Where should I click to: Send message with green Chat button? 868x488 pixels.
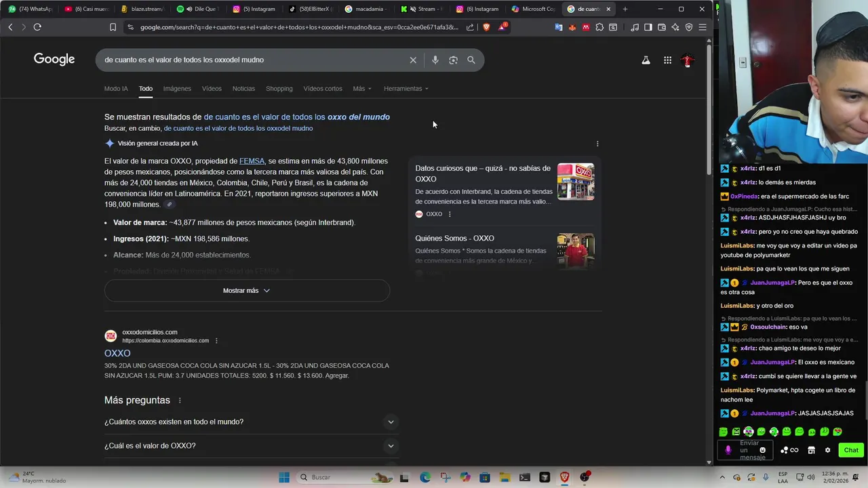pyautogui.click(x=851, y=450)
